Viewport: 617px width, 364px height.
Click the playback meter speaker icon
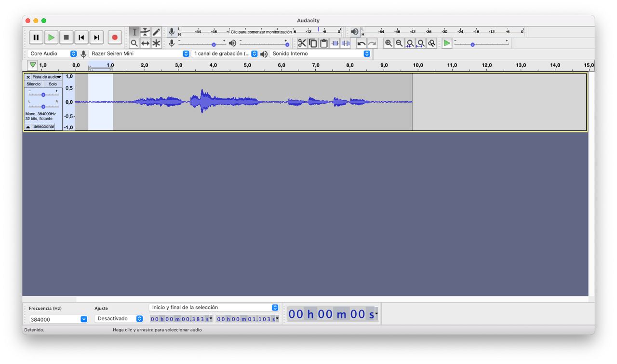(x=355, y=32)
